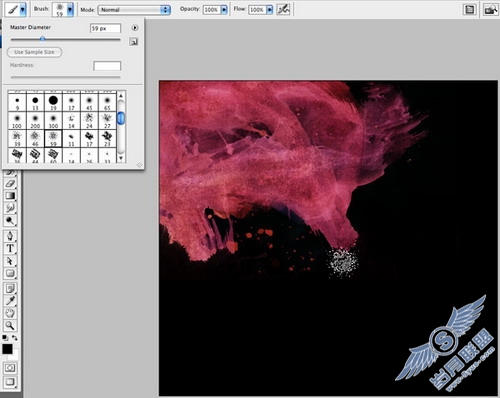Select the spatter 27 brush
This screenshot has height=398, width=500.
coord(107,120)
